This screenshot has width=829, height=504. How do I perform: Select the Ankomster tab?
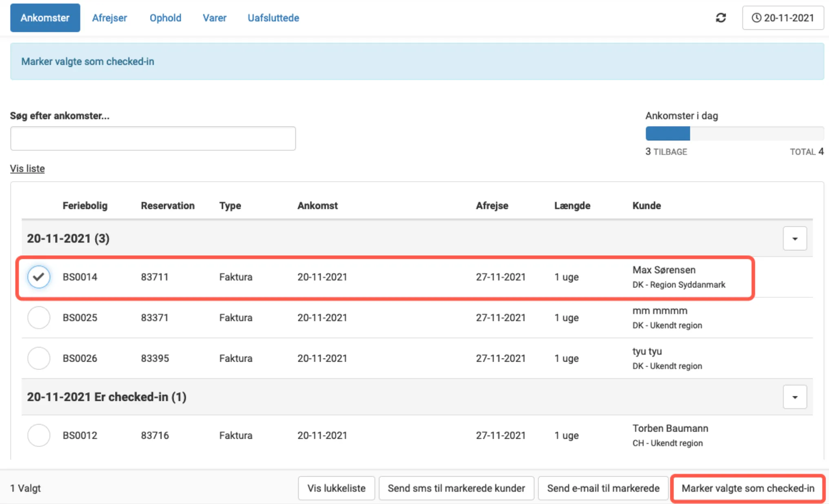45,18
